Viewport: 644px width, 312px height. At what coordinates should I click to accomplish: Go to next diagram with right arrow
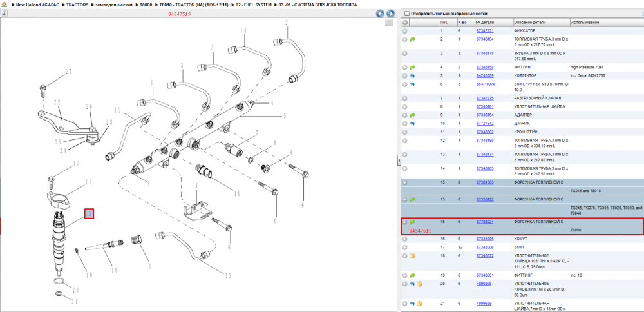(x=390, y=14)
